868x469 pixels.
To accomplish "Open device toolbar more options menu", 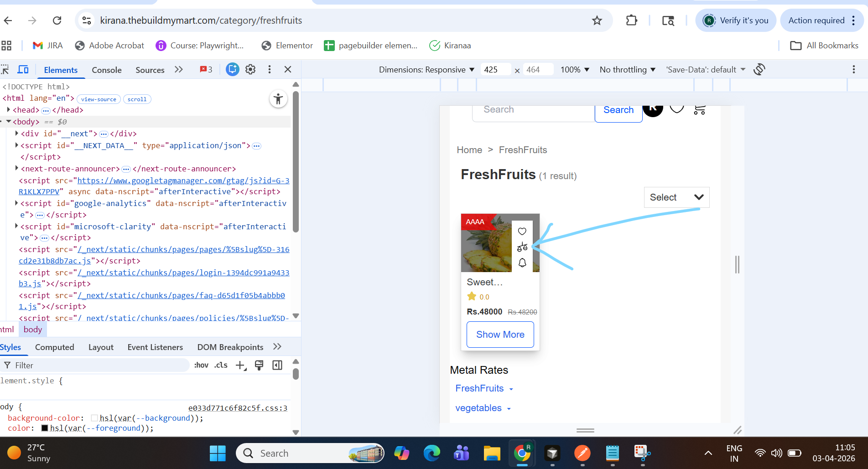I will 854,69.
